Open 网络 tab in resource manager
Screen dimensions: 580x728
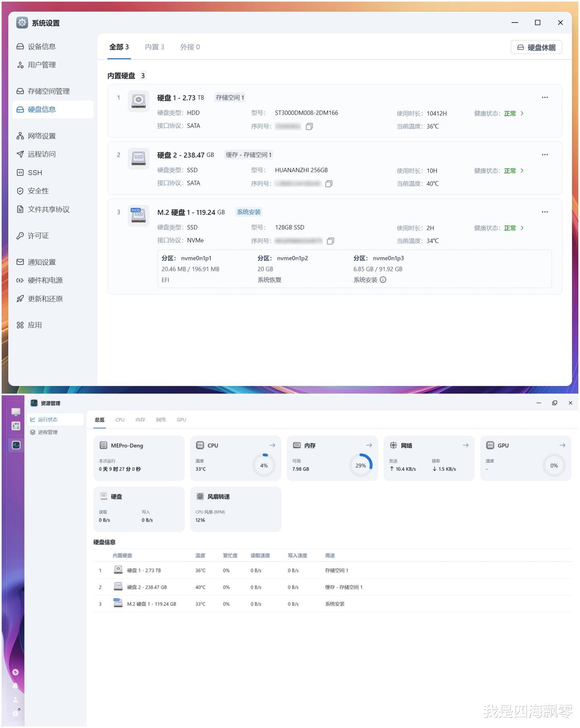click(161, 420)
